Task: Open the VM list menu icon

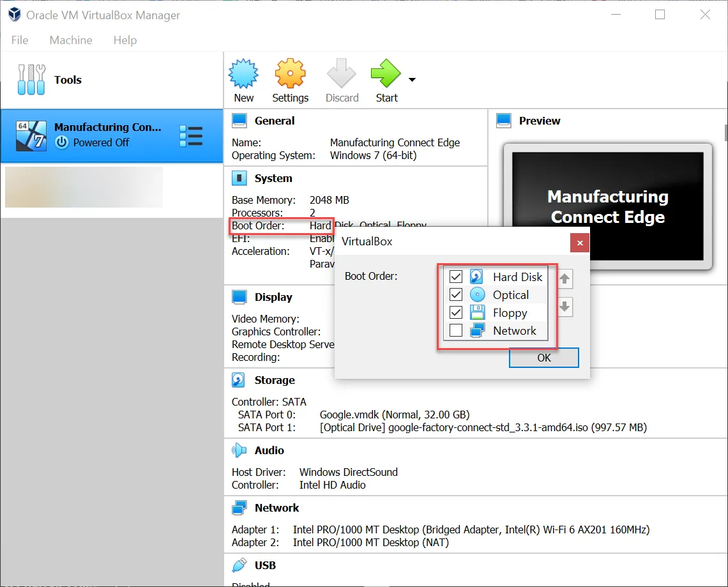Action: [x=191, y=136]
